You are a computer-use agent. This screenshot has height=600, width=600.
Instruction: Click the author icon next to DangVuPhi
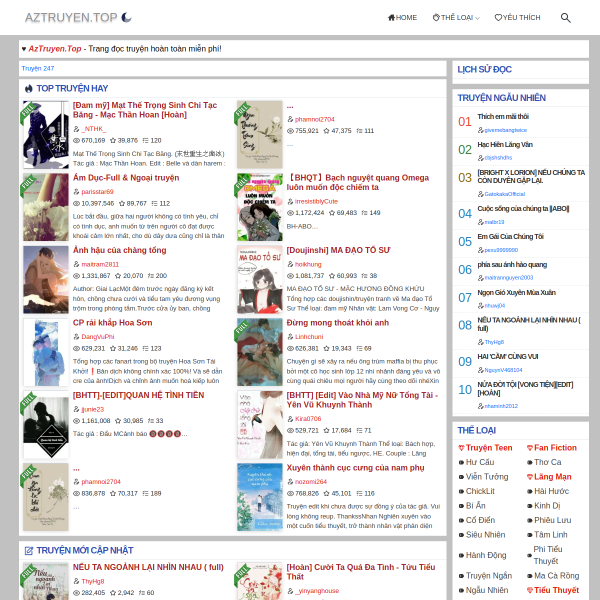(76, 337)
